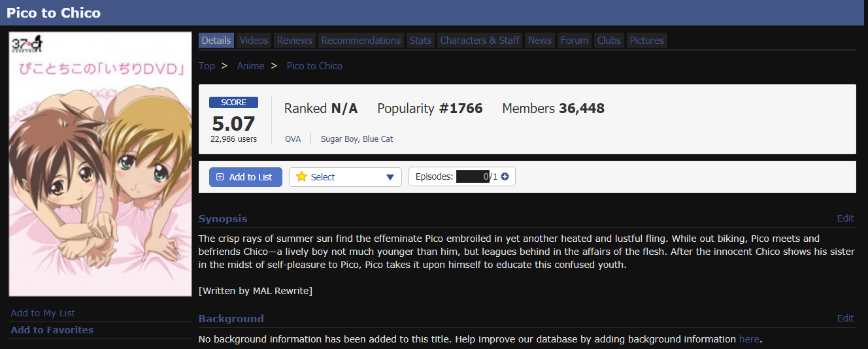The height and width of the screenshot is (349, 868).
Task: Click Edit next to the Background heading
Action: 845,318
